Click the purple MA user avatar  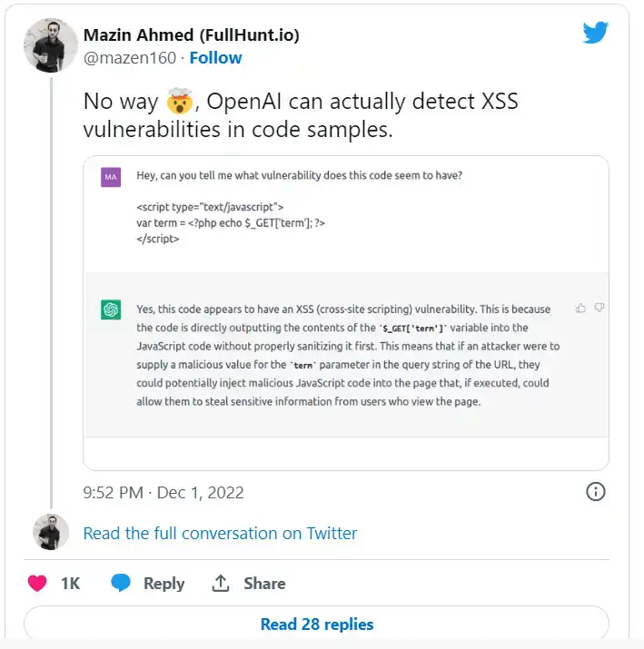pyautogui.click(x=111, y=176)
